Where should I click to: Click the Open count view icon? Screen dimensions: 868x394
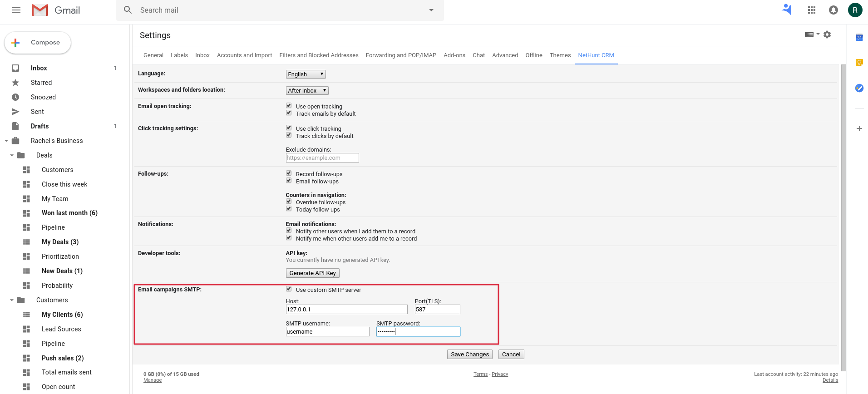(26, 387)
